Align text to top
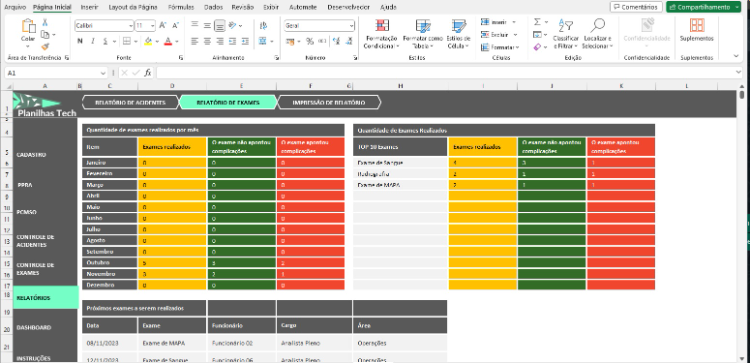The height and width of the screenshot is (363, 750). click(195, 25)
